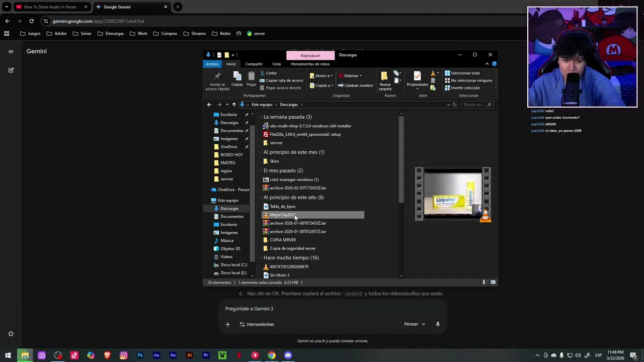Open the Herramientas de vídeo tab
Viewport: 644px width, 362px height.
pos(310,64)
